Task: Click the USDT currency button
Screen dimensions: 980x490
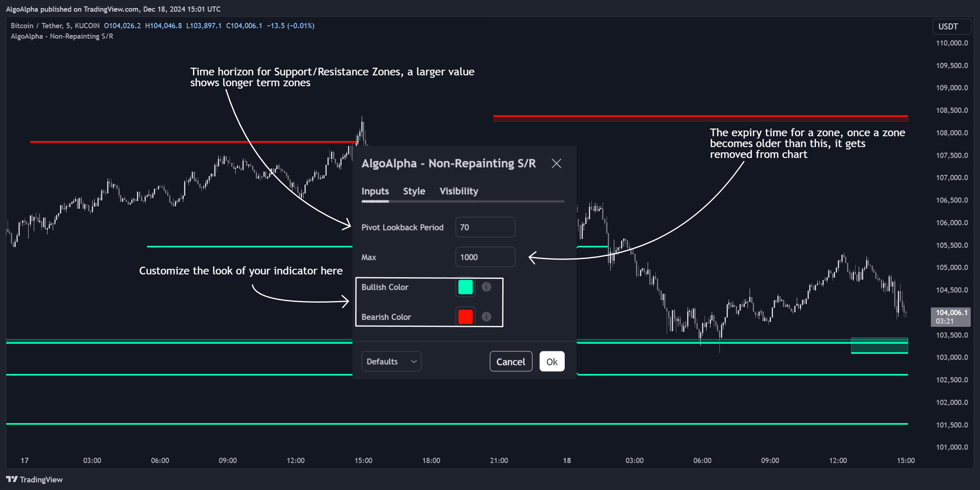Action: click(x=951, y=27)
